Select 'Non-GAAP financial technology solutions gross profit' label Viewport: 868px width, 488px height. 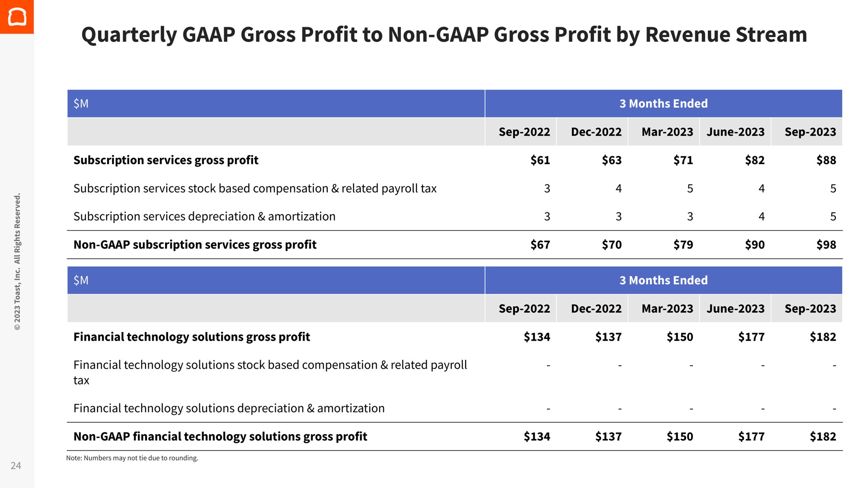click(220, 436)
